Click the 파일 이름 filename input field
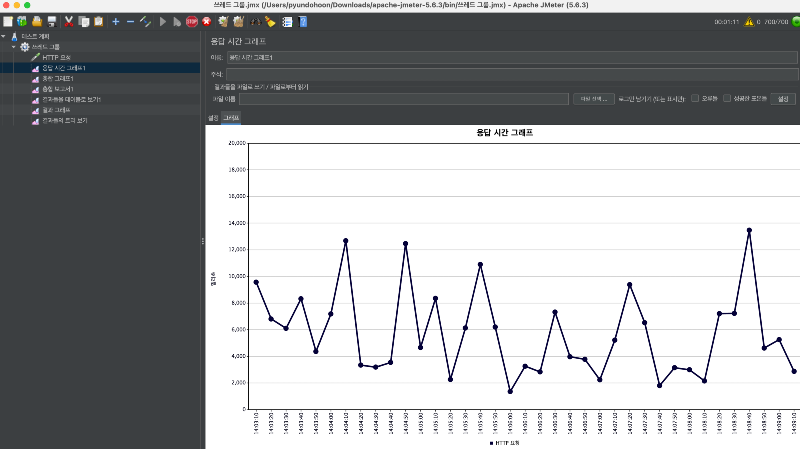The image size is (800, 449). pyautogui.click(x=404, y=98)
